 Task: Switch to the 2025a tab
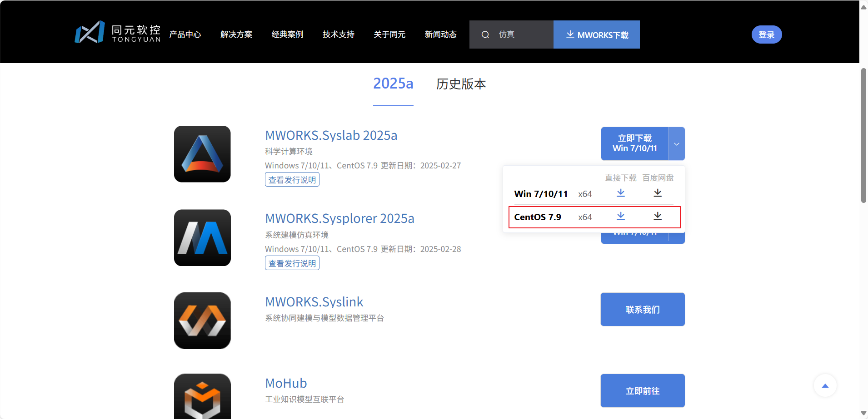(x=393, y=84)
